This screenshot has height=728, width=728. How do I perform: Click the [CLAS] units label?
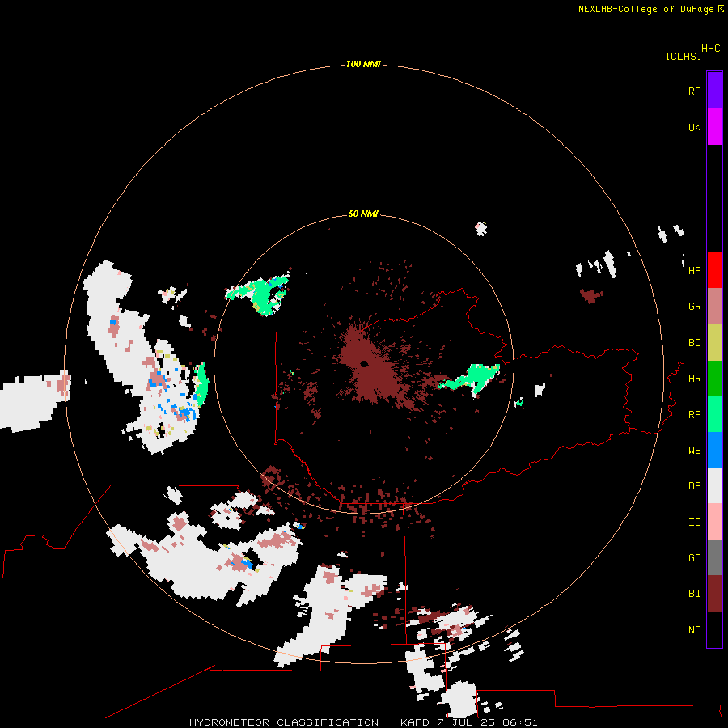(x=684, y=56)
